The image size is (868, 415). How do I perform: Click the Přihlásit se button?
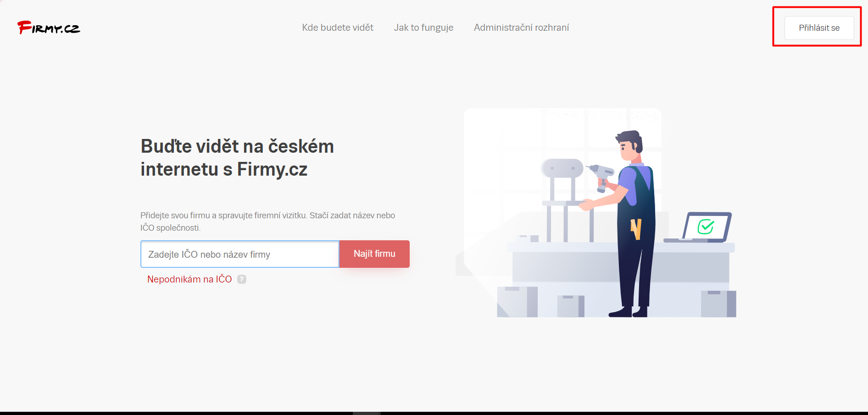tap(819, 28)
